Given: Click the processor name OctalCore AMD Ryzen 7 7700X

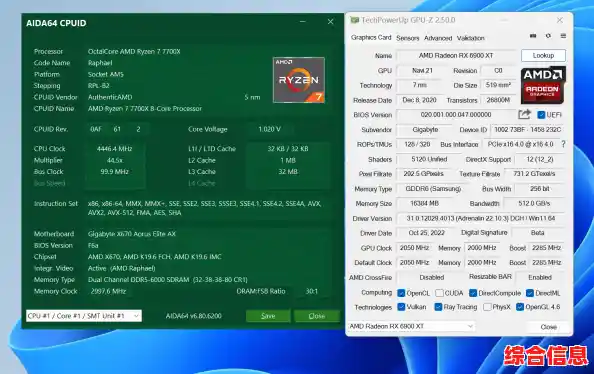Looking at the screenshot, I should 134,51.
